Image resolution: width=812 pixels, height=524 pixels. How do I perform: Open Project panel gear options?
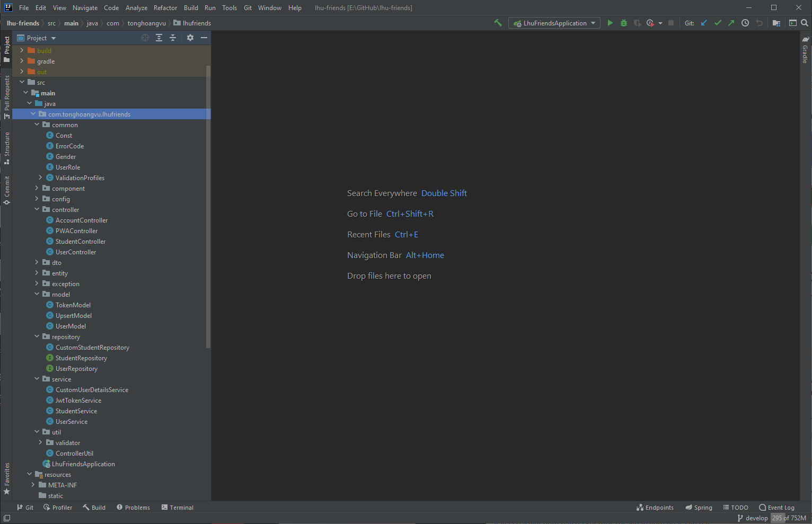[190, 38]
